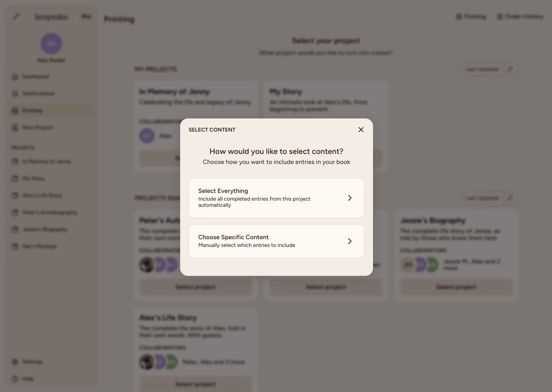
Task: Click the chevron arrow beside Choose Specific Content
Action: point(350,241)
